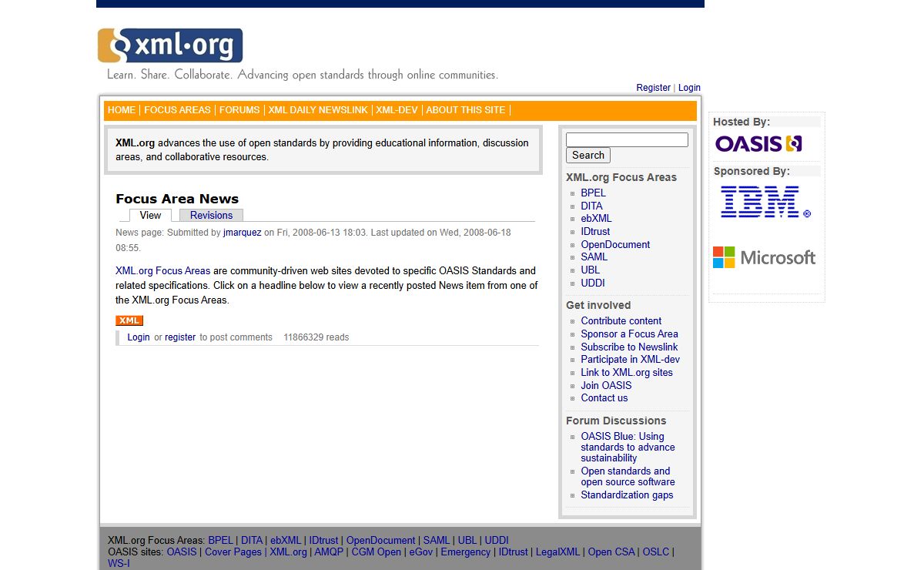Open the orange XML feed icon
This screenshot has height=570, width=924.
pyautogui.click(x=129, y=320)
